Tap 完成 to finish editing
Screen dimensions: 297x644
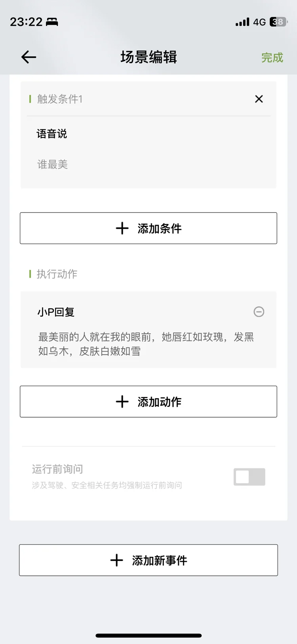(x=272, y=57)
